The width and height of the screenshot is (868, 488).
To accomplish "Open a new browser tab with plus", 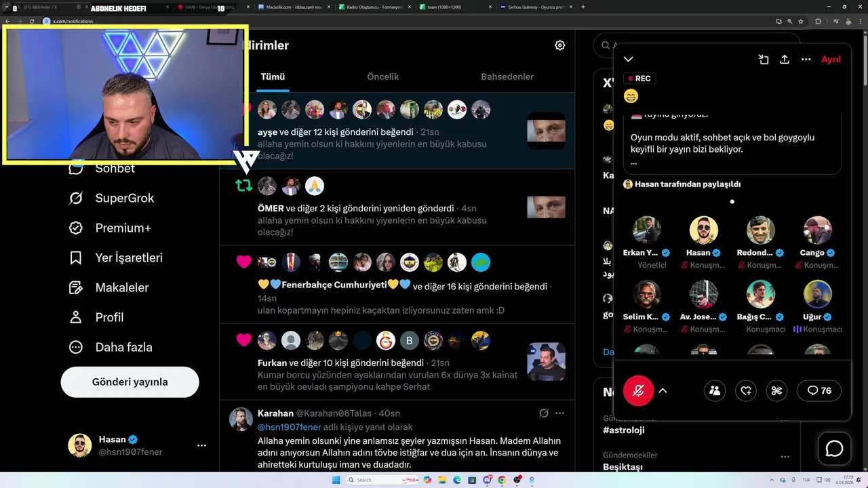I will pyautogui.click(x=583, y=7).
